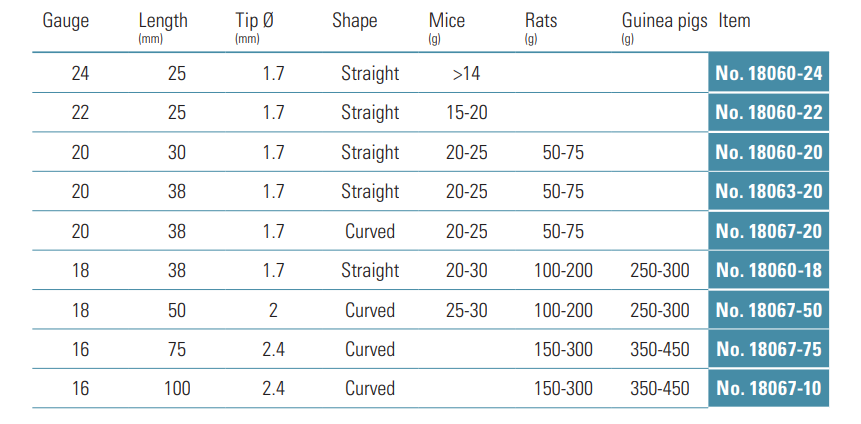Click the Mice column header
The height and width of the screenshot is (424, 861).
click(x=446, y=21)
